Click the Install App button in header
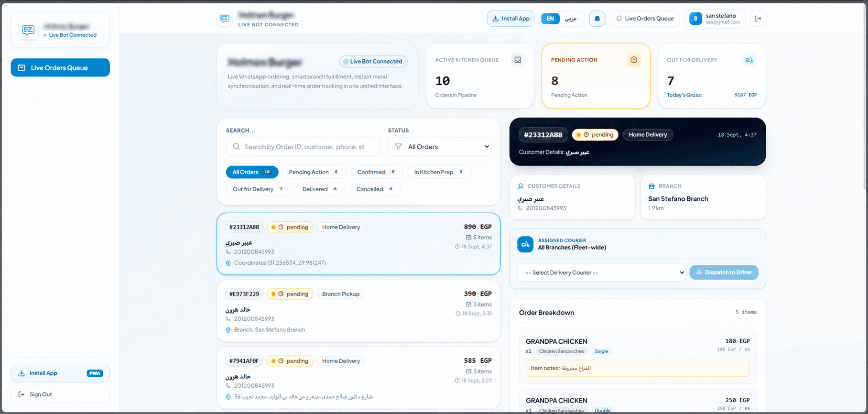The height and width of the screenshot is (414, 868). tap(510, 19)
